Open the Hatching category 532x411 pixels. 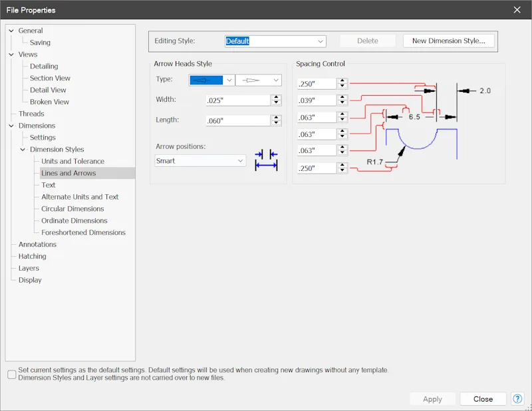[x=32, y=256]
